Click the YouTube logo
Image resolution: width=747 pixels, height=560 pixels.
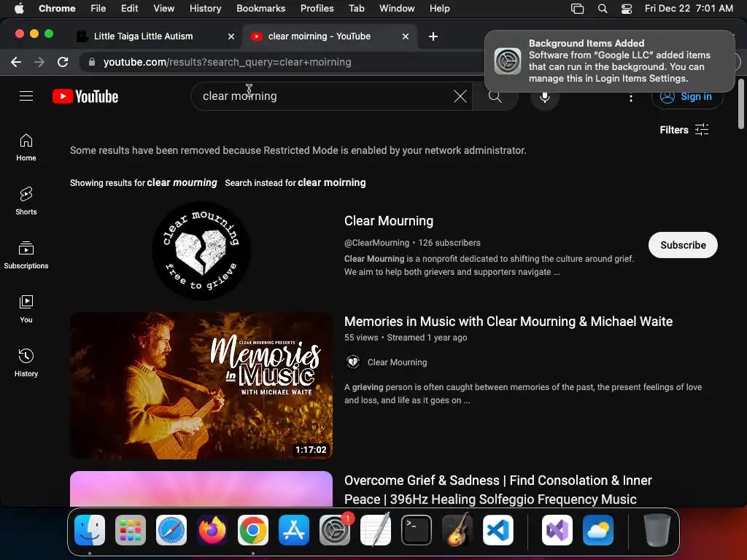(x=85, y=96)
